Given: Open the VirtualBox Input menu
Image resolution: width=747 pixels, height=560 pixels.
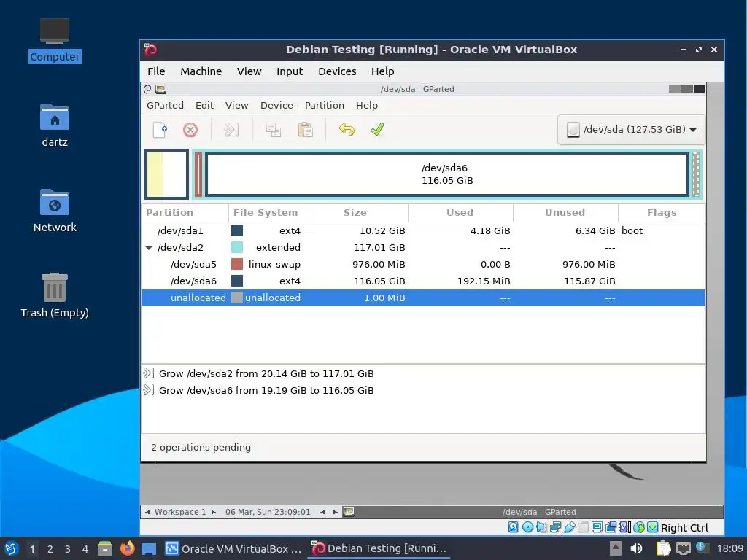Looking at the screenshot, I should click(x=290, y=71).
